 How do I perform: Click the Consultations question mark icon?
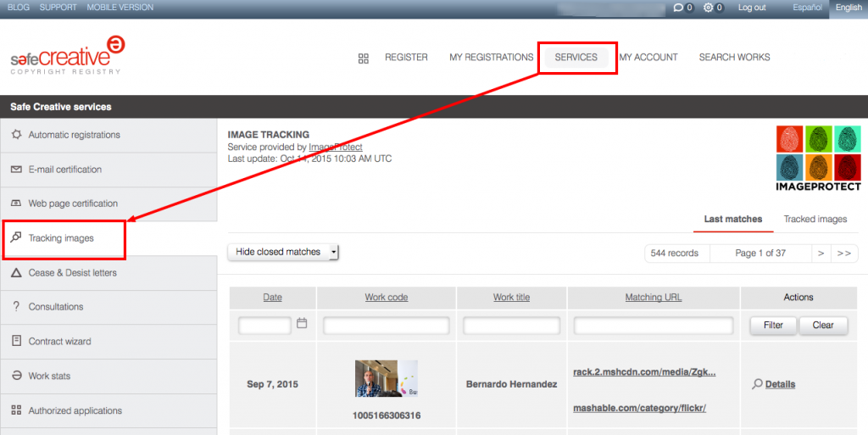16,307
